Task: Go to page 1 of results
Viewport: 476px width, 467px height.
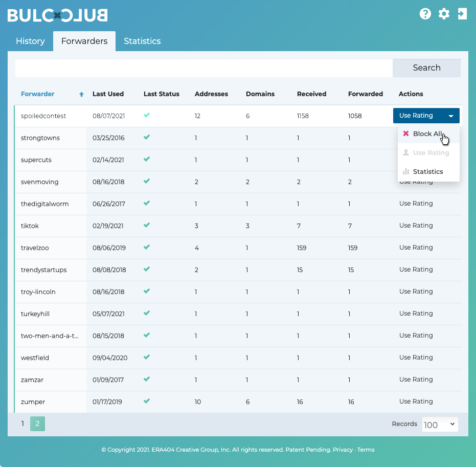Action: pos(22,424)
